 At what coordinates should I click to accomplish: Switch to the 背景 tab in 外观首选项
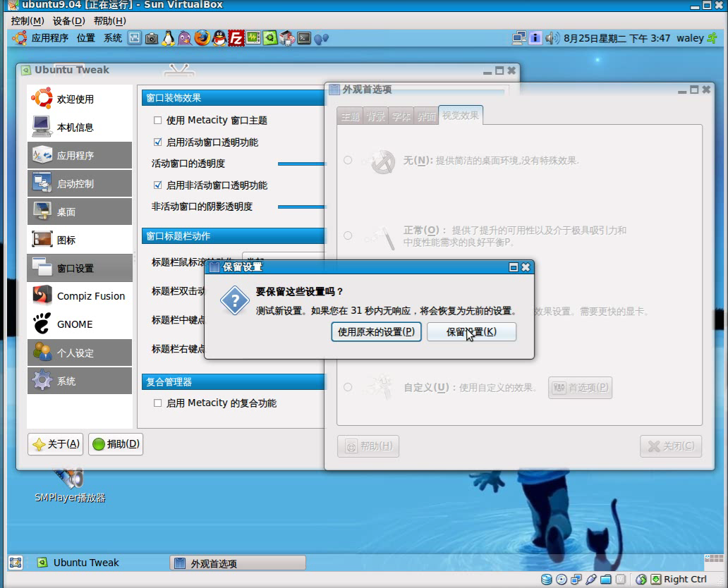click(x=375, y=116)
